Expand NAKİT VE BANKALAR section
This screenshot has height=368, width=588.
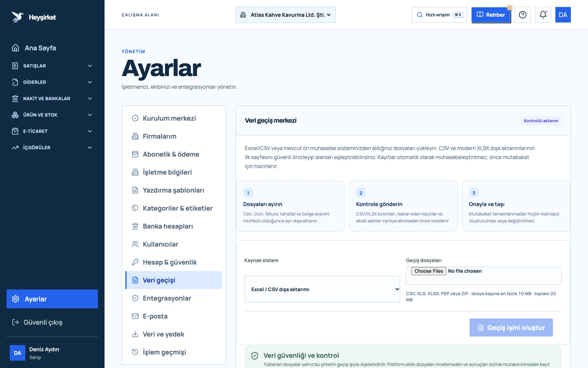(52, 98)
